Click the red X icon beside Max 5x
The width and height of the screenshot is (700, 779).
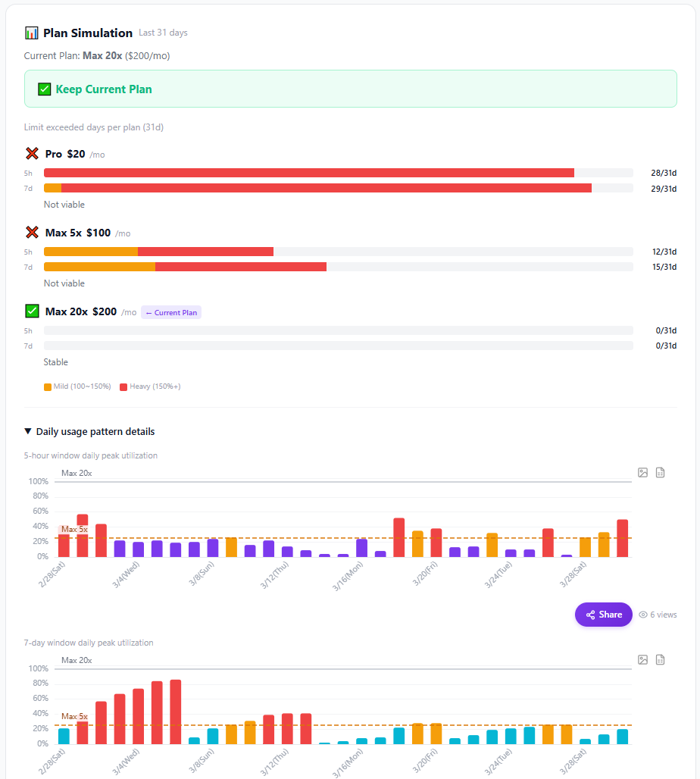click(32, 233)
